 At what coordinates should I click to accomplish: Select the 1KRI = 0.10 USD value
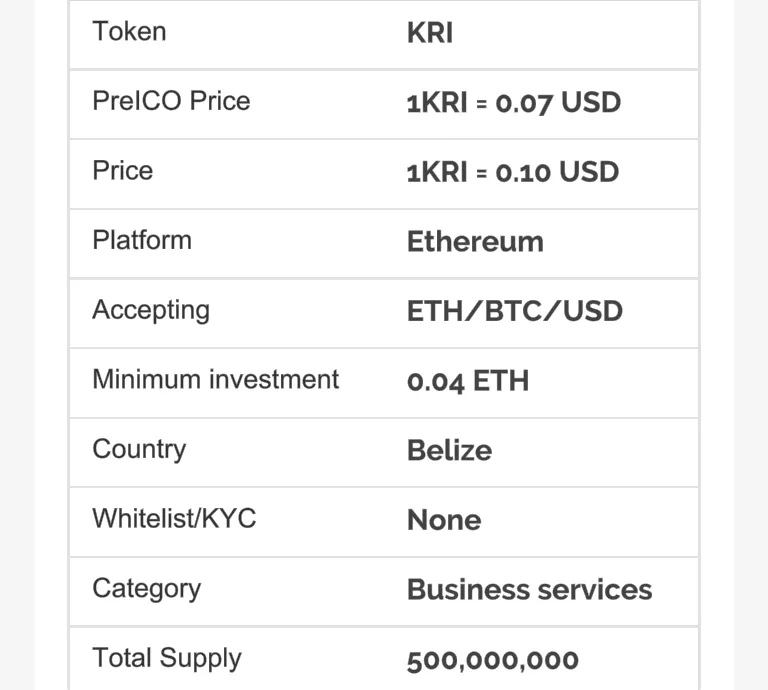[513, 172]
